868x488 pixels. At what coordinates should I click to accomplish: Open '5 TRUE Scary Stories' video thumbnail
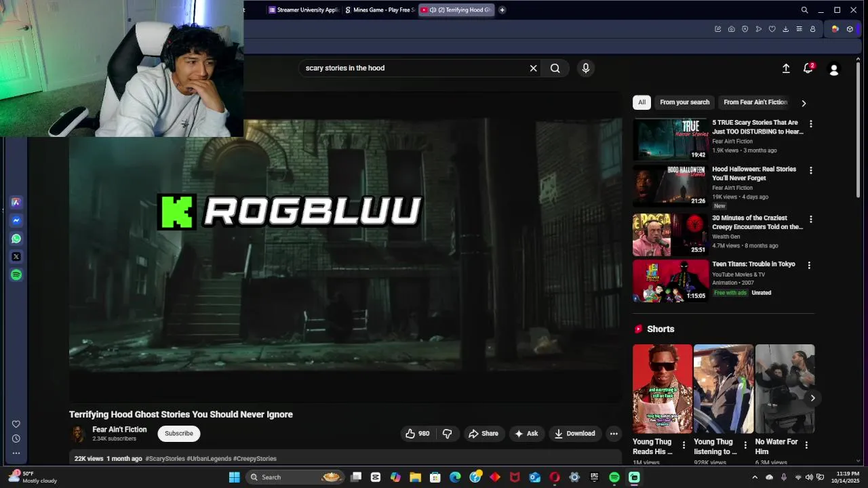(671, 140)
